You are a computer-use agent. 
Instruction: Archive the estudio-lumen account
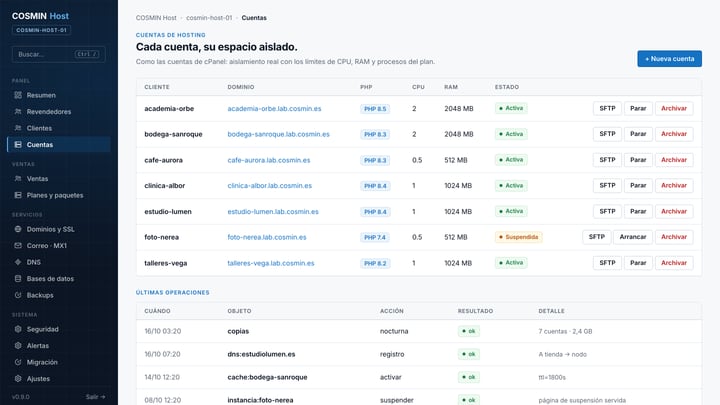click(674, 211)
